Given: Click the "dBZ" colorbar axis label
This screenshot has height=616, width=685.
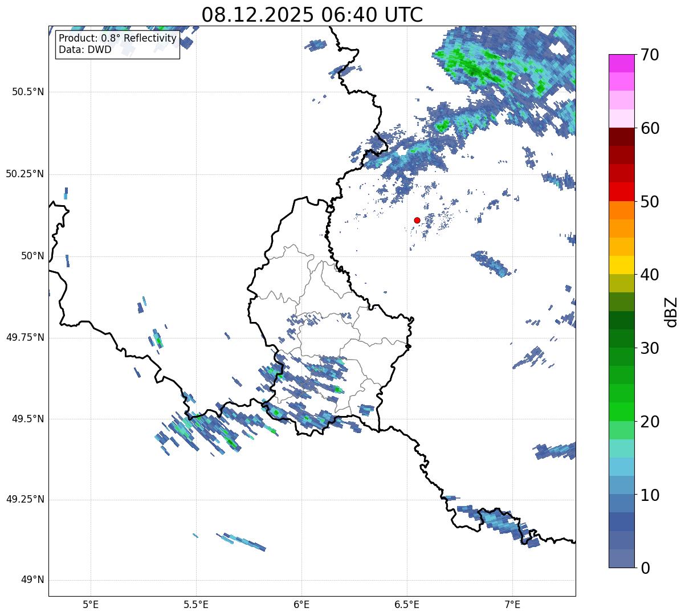Looking at the screenshot, I should click(x=671, y=312).
